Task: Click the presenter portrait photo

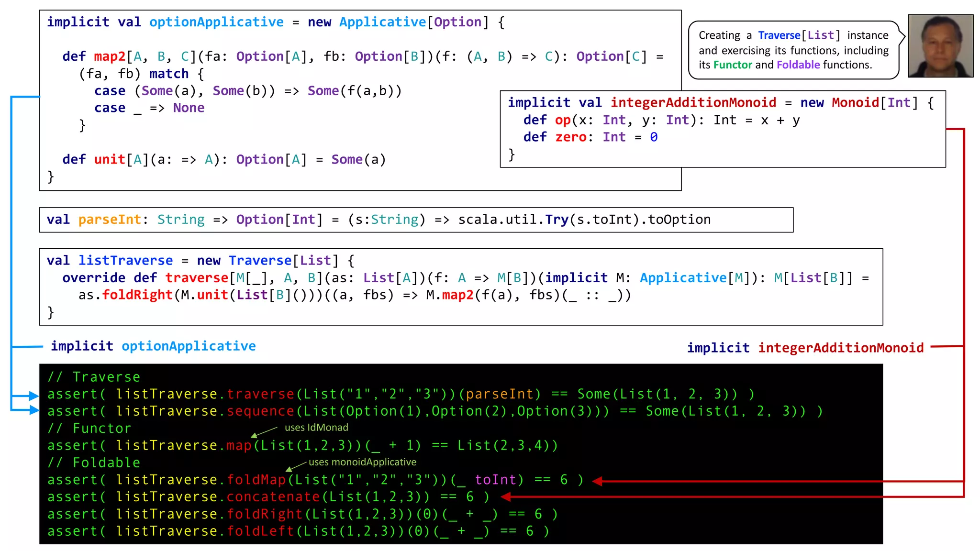Action: [940, 46]
